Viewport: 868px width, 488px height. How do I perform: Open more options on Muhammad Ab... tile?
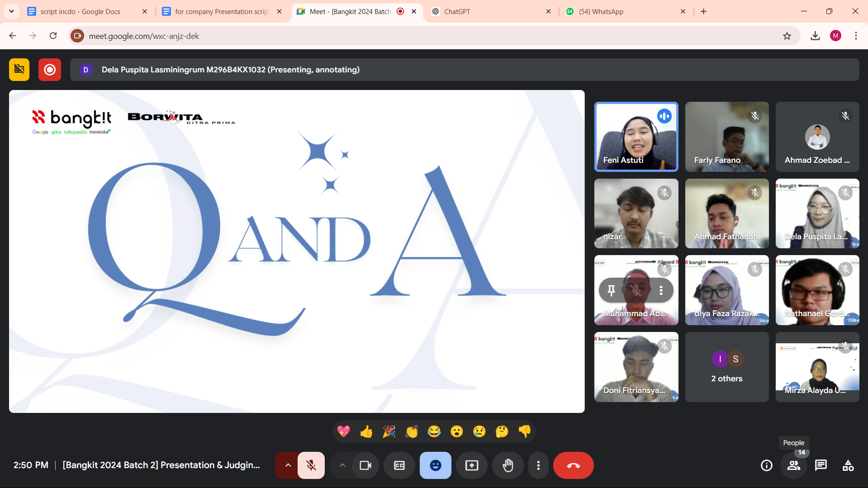[661, 290]
